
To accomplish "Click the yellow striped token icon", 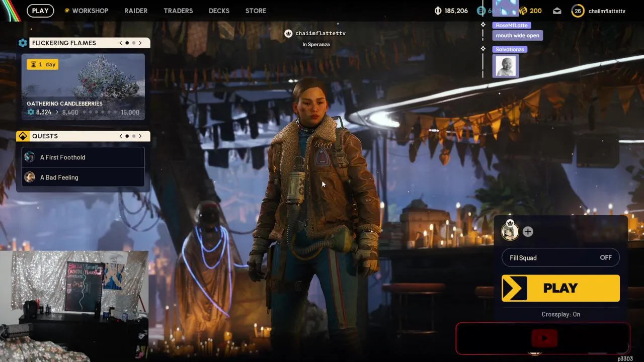I will point(523,11).
